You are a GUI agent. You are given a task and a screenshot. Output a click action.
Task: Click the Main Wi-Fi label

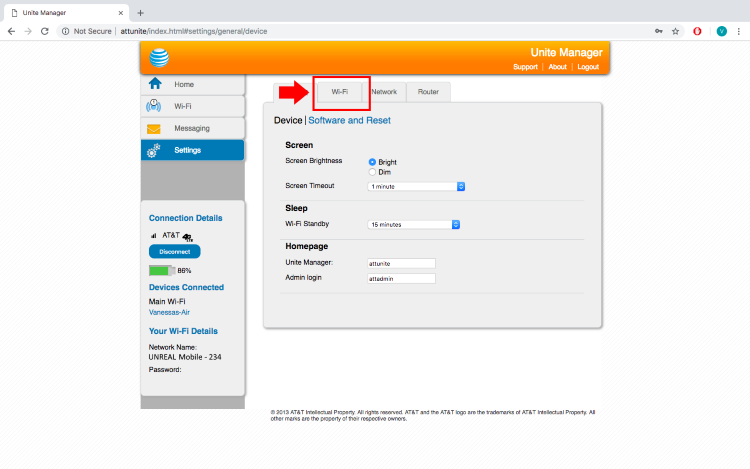(167, 302)
